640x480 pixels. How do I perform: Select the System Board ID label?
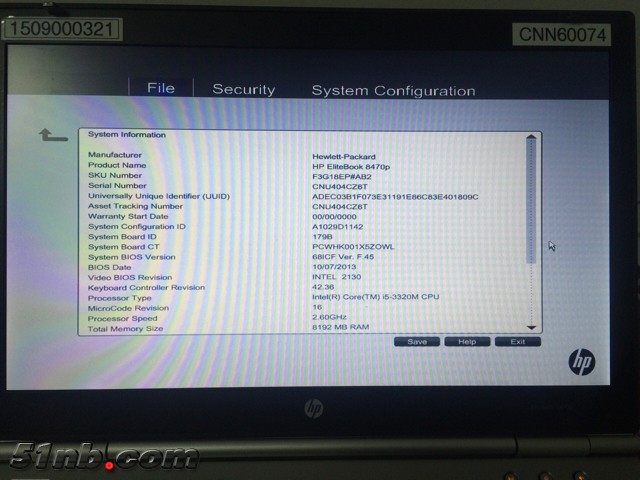[122, 237]
